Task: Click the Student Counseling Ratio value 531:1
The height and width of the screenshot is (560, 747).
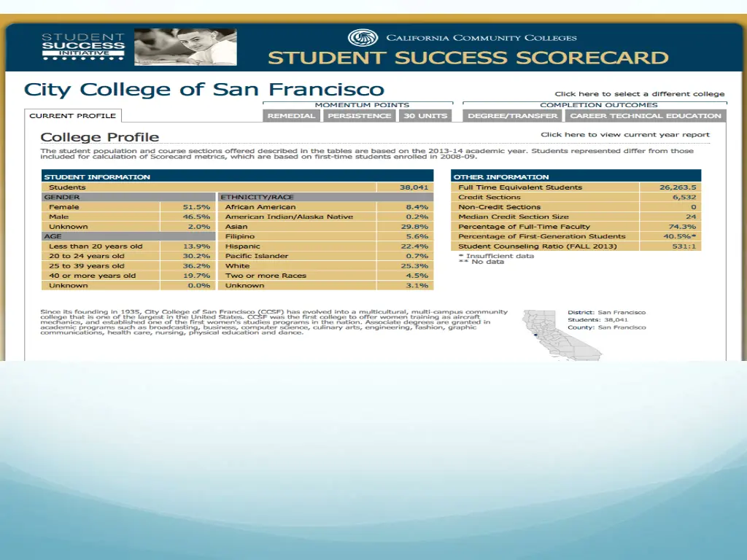Action: (x=684, y=246)
